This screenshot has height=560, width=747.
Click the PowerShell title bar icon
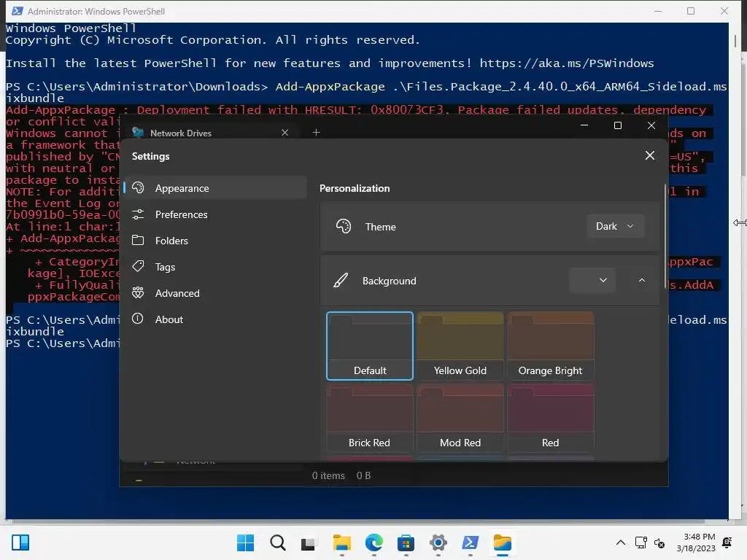(18, 11)
